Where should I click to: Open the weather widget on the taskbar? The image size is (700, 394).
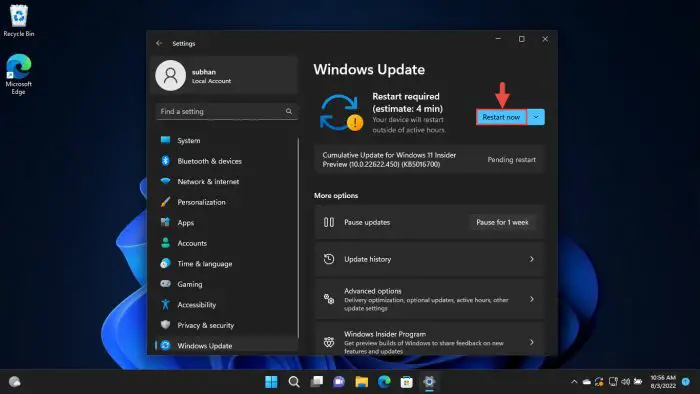15,382
